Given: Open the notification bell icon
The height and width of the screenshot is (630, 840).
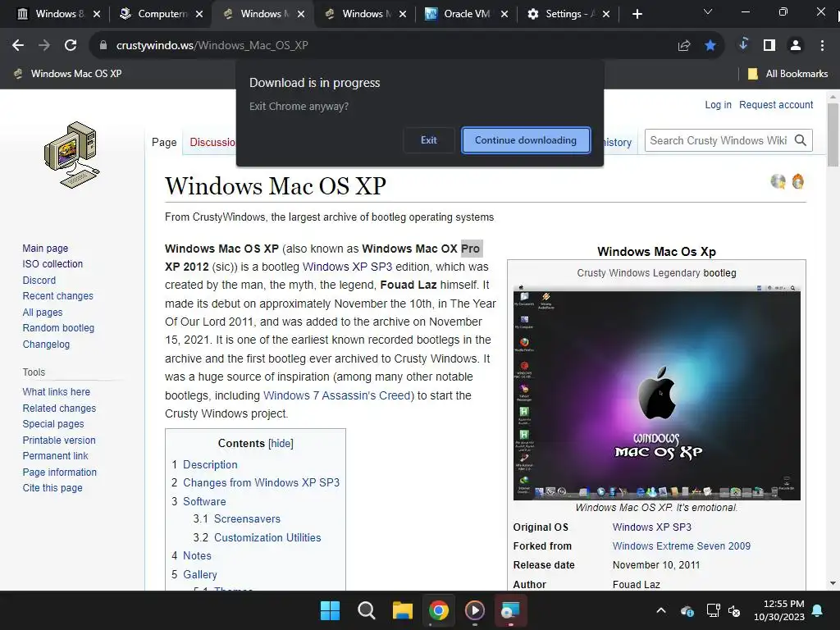Looking at the screenshot, I should coord(818,610).
